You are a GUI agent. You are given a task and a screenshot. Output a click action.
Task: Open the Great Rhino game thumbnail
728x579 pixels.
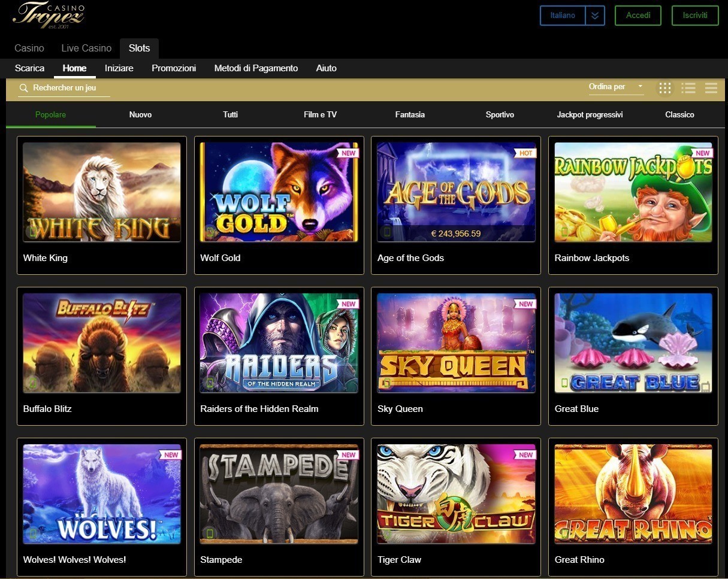coord(633,494)
